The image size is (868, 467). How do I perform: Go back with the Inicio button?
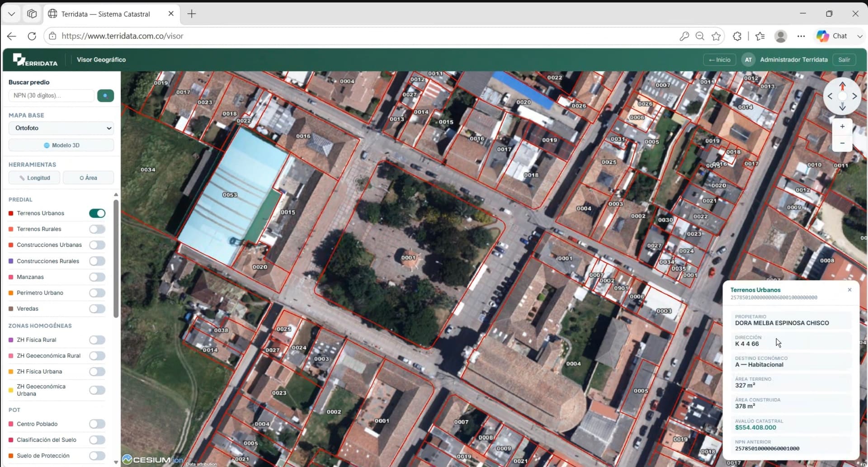pos(720,60)
